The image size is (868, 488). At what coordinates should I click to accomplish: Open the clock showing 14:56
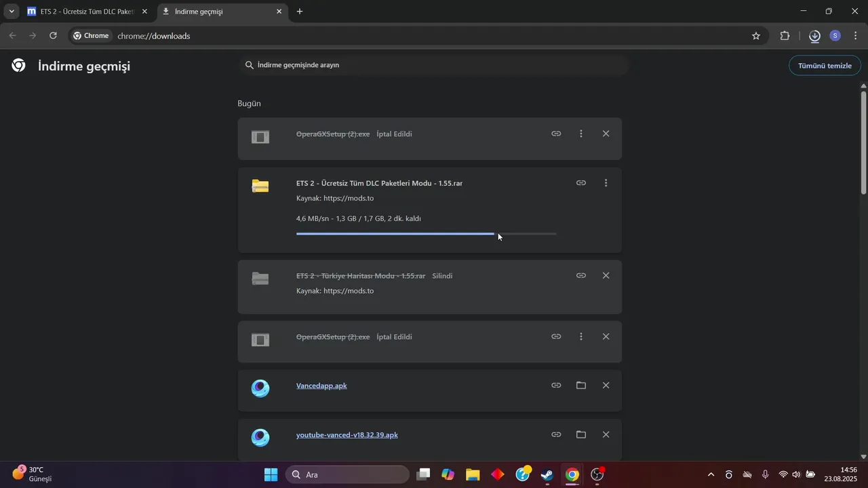tap(841, 474)
